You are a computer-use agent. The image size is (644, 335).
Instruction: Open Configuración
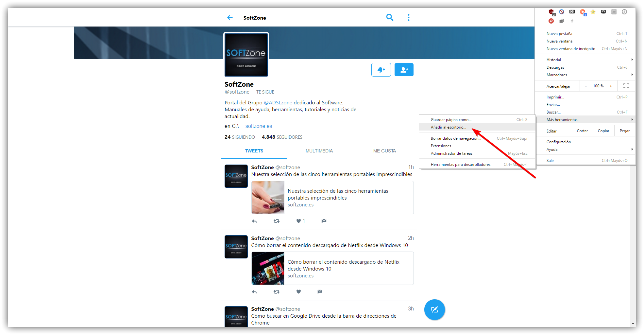[x=586, y=142]
